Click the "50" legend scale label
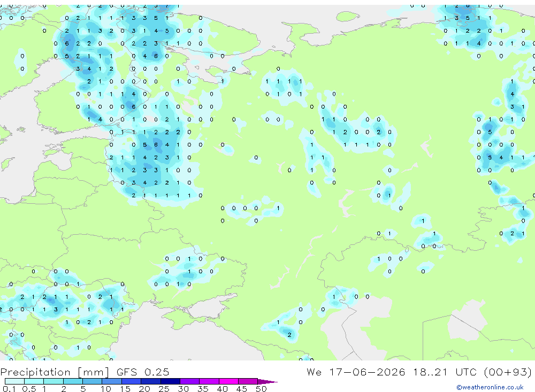 pos(261,389)
